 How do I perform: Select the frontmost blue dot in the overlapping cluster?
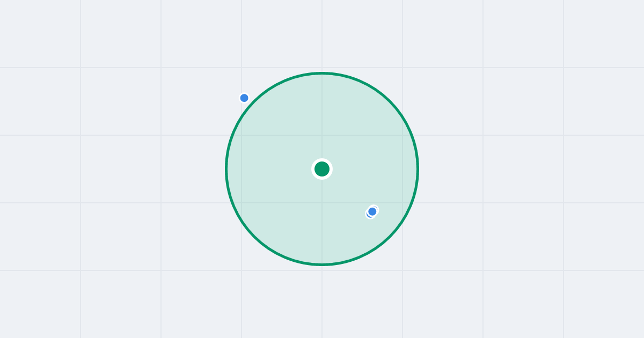(372, 211)
